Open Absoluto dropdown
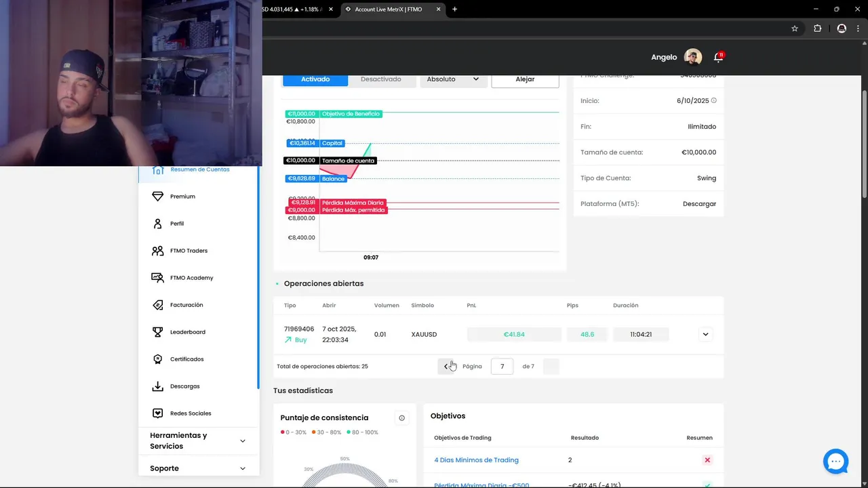Image resolution: width=868 pixels, height=488 pixels. (453, 79)
